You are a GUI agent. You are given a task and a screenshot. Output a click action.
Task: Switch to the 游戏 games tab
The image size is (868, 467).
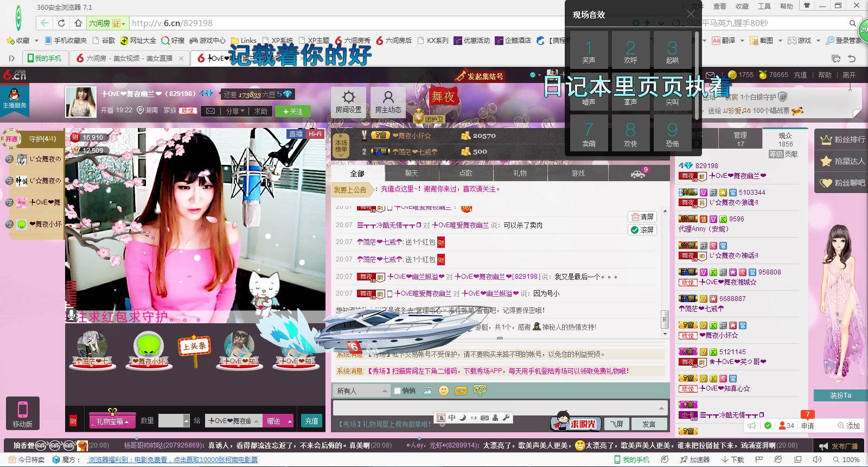pos(578,174)
